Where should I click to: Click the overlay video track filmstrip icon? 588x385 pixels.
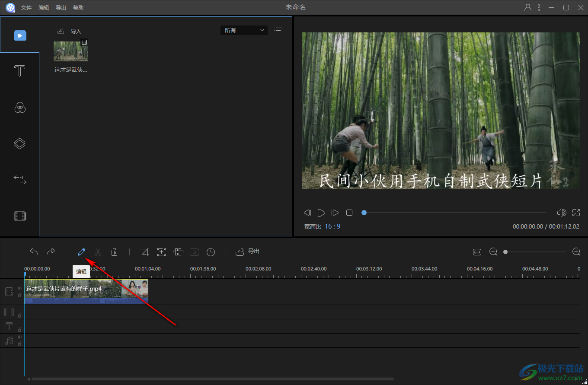[x=9, y=312]
